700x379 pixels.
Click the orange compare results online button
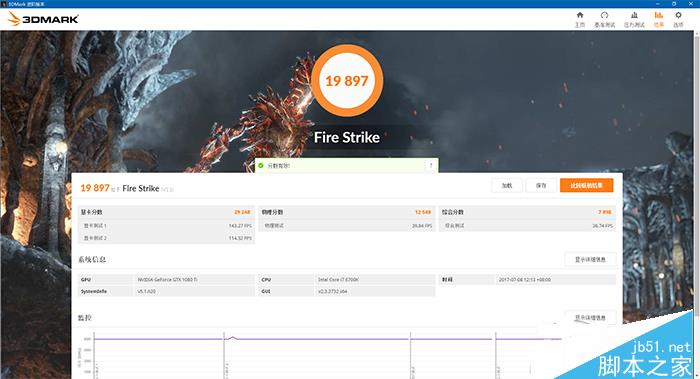[x=587, y=185]
